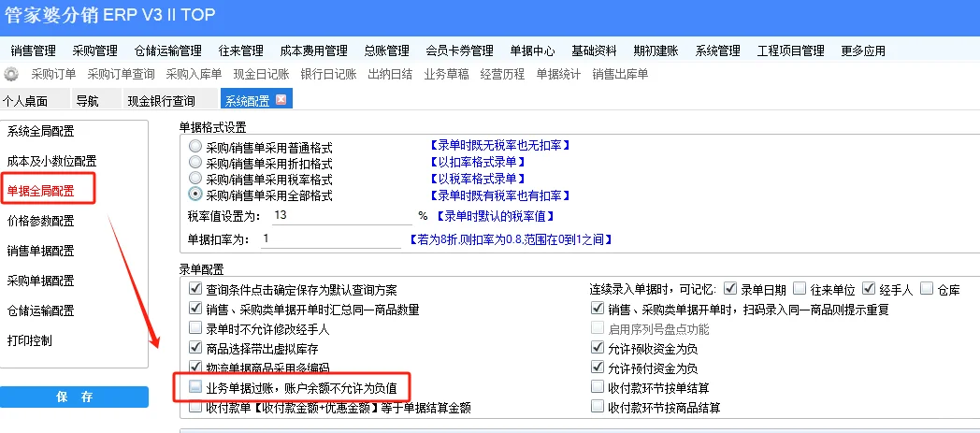This screenshot has width=980, height=433.
Task: Select 销售单据配置 in the left panel
Action: click(x=40, y=252)
